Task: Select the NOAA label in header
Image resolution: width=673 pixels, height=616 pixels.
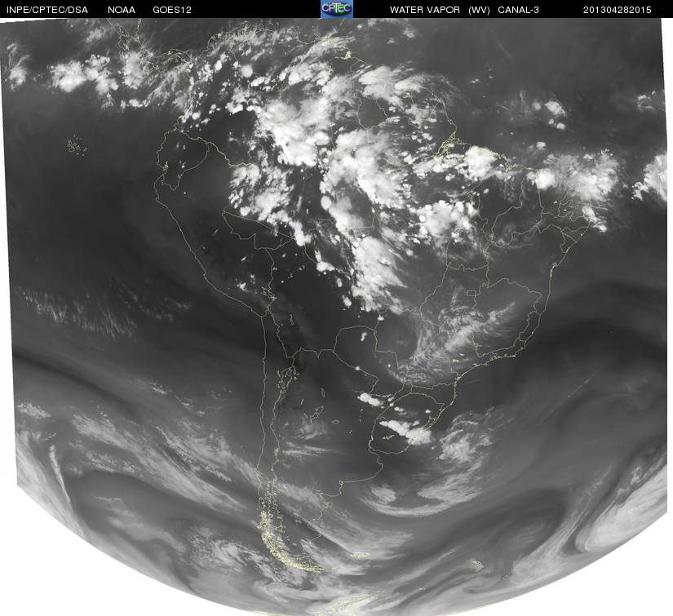Action: tap(122, 10)
